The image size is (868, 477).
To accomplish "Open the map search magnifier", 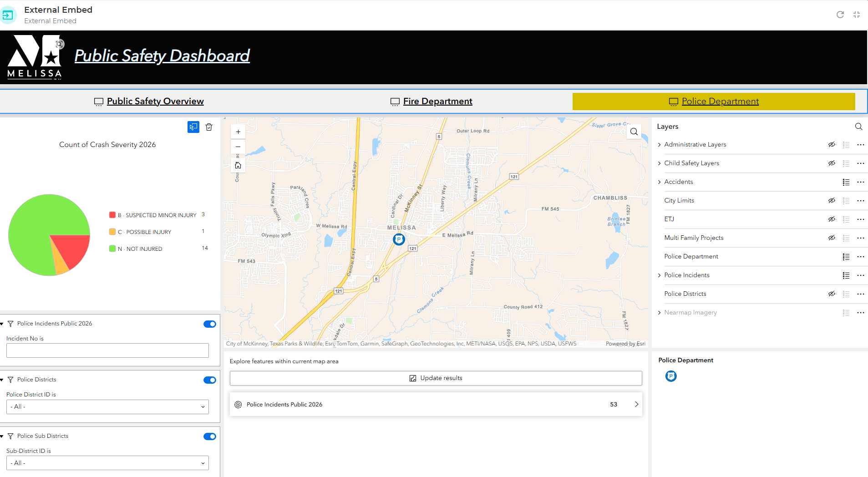I will pyautogui.click(x=634, y=132).
